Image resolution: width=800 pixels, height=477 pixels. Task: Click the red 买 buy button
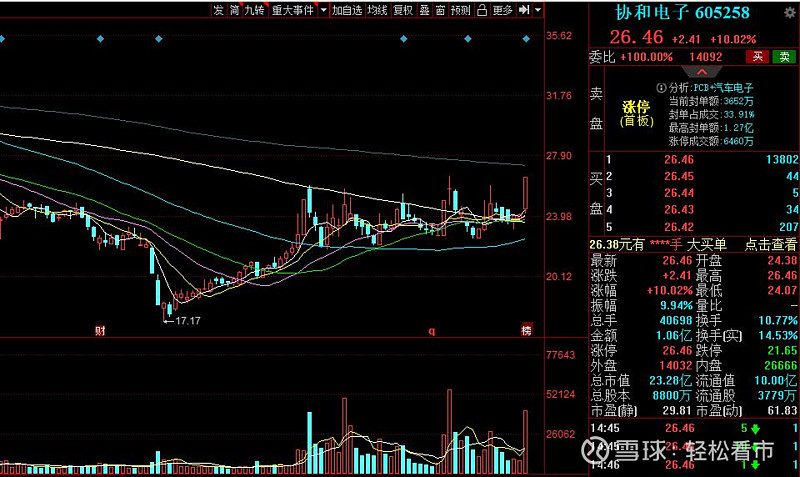tap(757, 57)
